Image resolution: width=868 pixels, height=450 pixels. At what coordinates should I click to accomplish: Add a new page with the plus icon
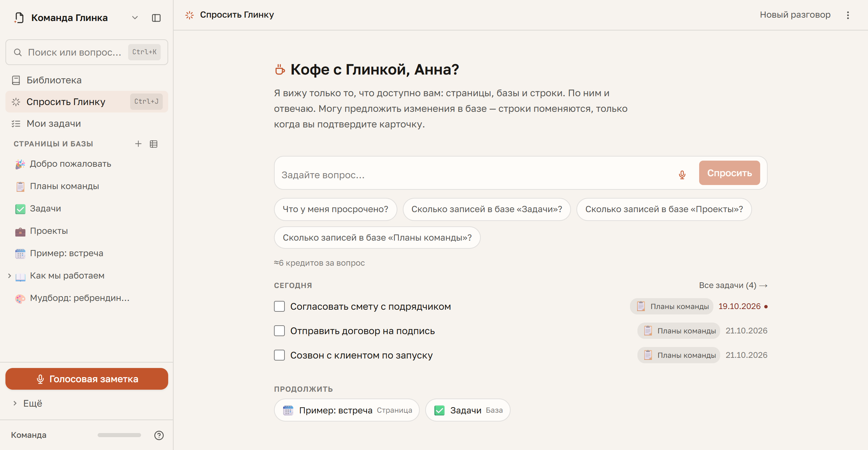[x=138, y=144]
